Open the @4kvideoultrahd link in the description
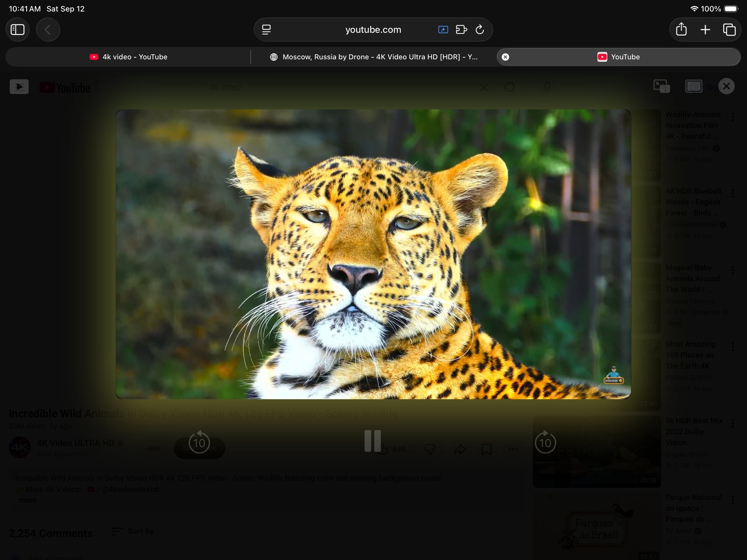The height and width of the screenshot is (560, 747). point(130,489)
